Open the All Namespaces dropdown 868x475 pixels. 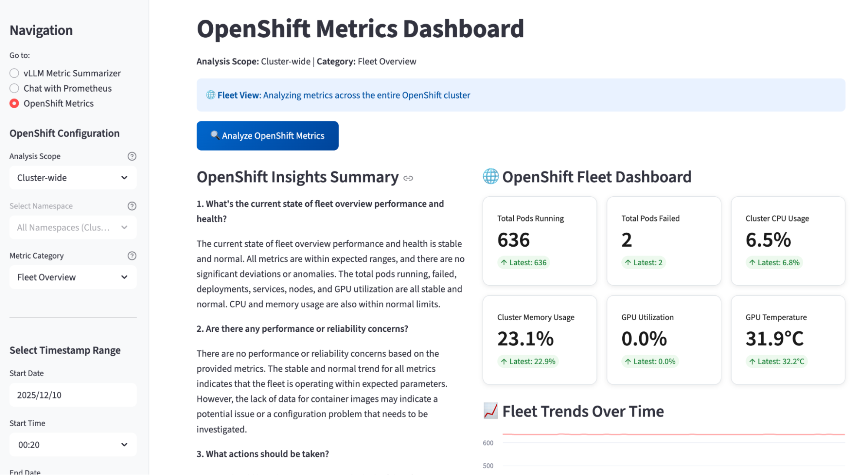[73, 227]
